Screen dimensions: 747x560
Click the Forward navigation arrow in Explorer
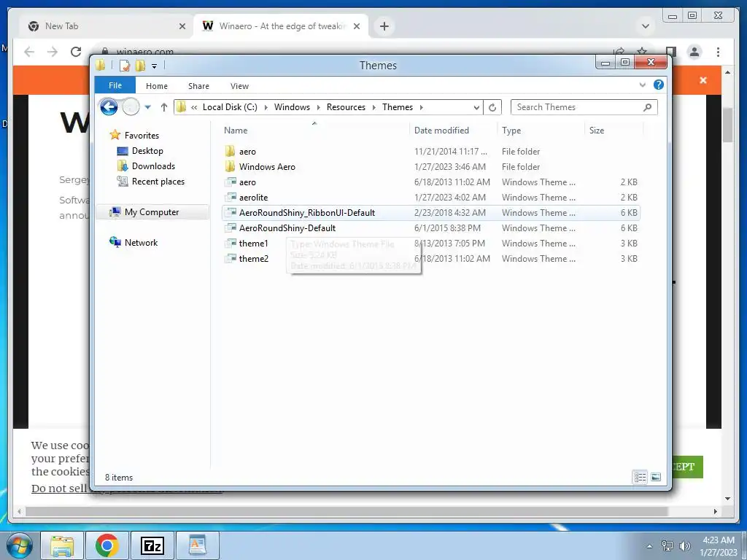(131, 107)
